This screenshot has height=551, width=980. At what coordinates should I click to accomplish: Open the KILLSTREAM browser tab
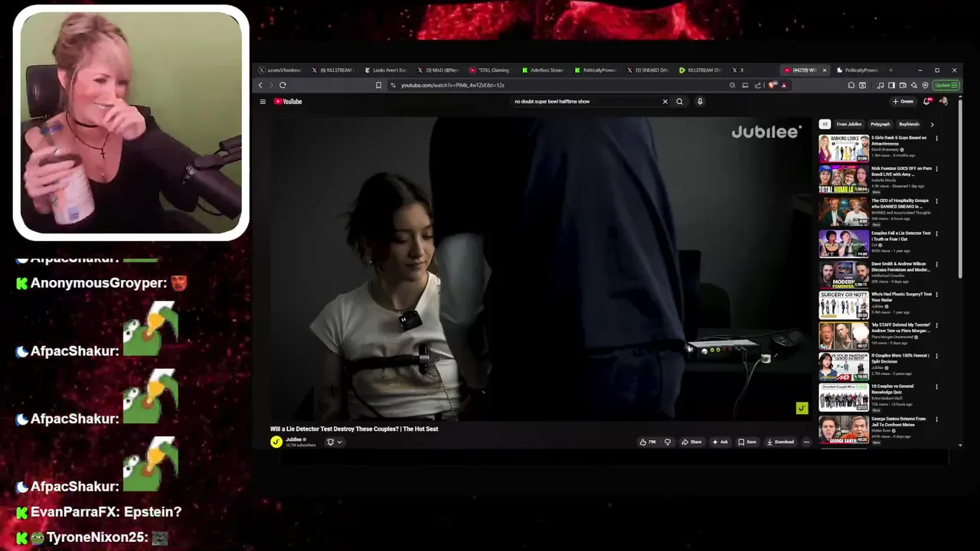tap(335, 70)
